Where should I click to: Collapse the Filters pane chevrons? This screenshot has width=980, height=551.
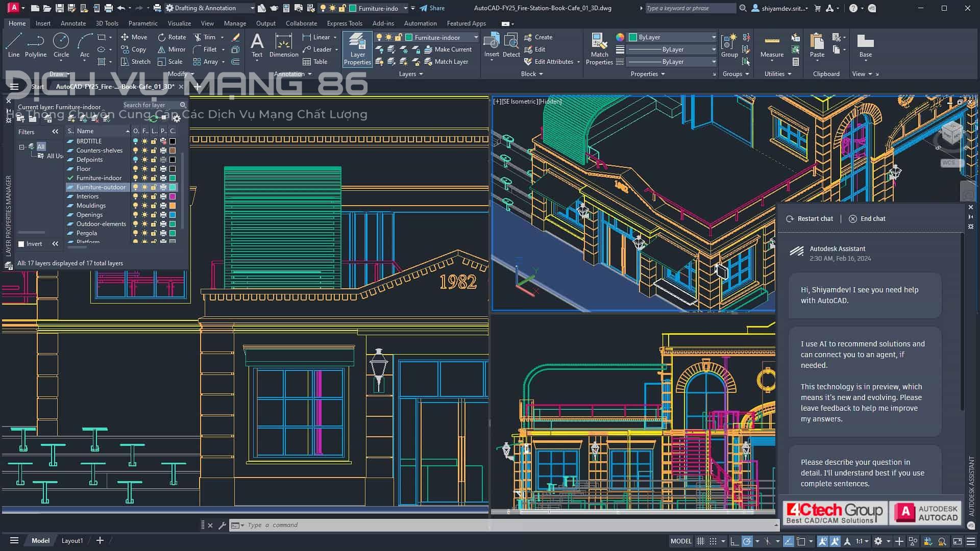(55, 132)
